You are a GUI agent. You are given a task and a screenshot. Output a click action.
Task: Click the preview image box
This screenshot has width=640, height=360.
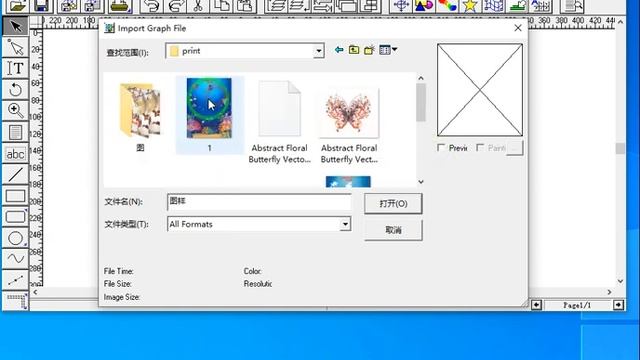pyautogui.click(x=480, y=90)
